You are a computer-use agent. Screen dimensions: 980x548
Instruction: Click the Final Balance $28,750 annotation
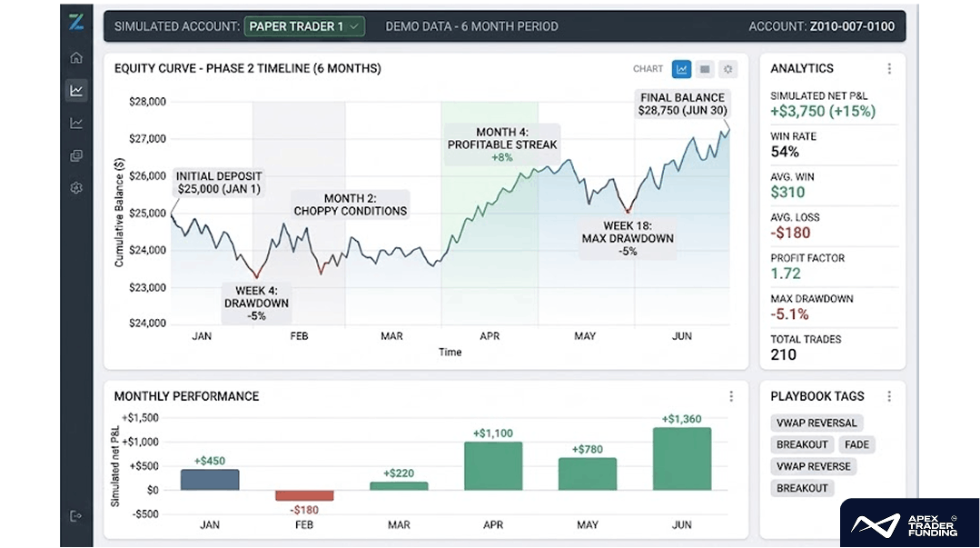point(682,104)
